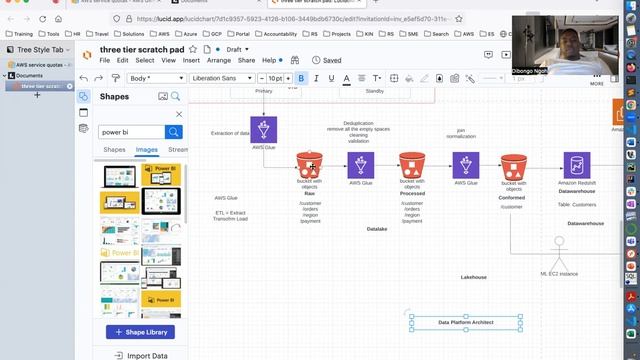Screen dimensions: 640x360
Task: Bookmark this page star icon in address bar
Action: point(459,19)
